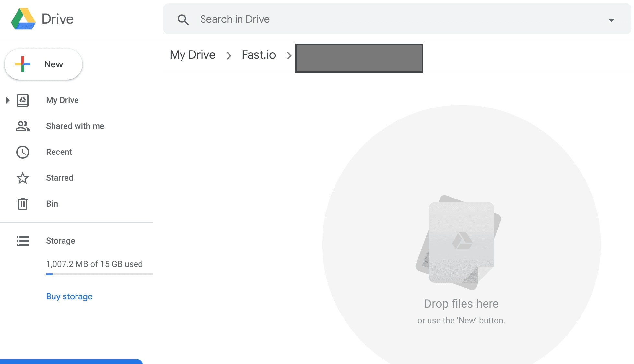Open Storage details
This screenshot has width=634, height=364.
pyautogui.click(x=61, y=241)
